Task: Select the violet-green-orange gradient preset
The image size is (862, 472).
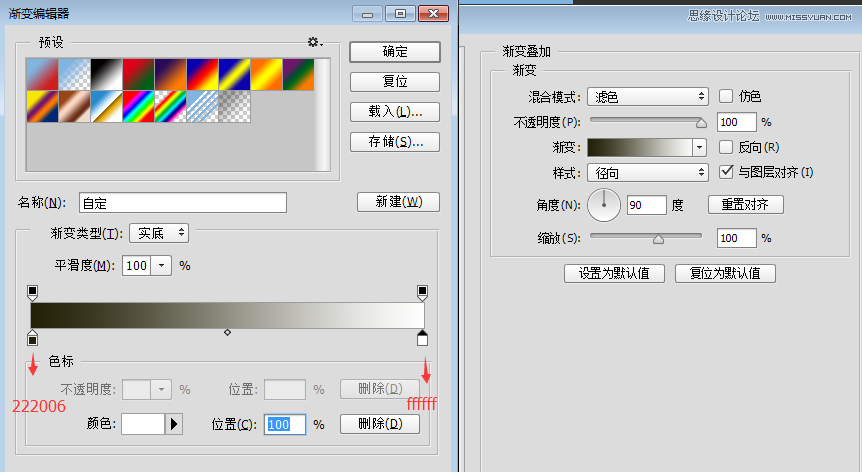Action: pyautogui.click(x=299, y=75)
